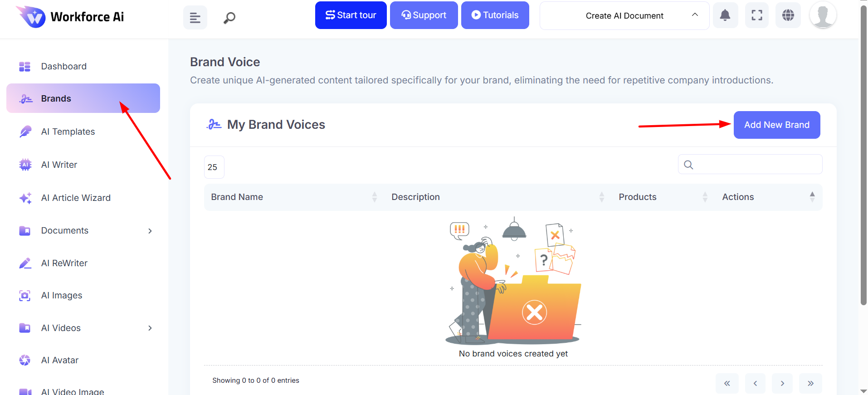
Task: Select AI Article Wizard menu item
Action: click(76, 198)
